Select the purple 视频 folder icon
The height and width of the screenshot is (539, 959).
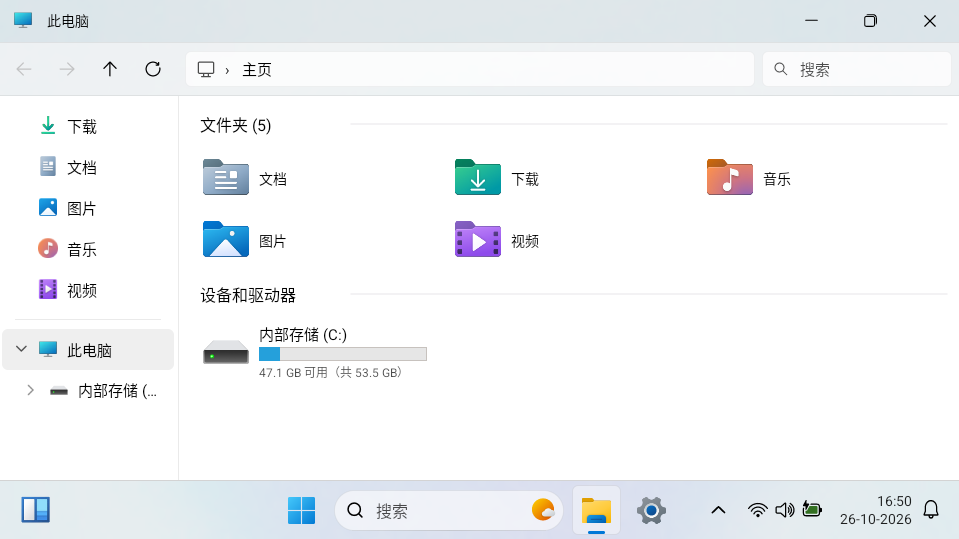[478, 239]
